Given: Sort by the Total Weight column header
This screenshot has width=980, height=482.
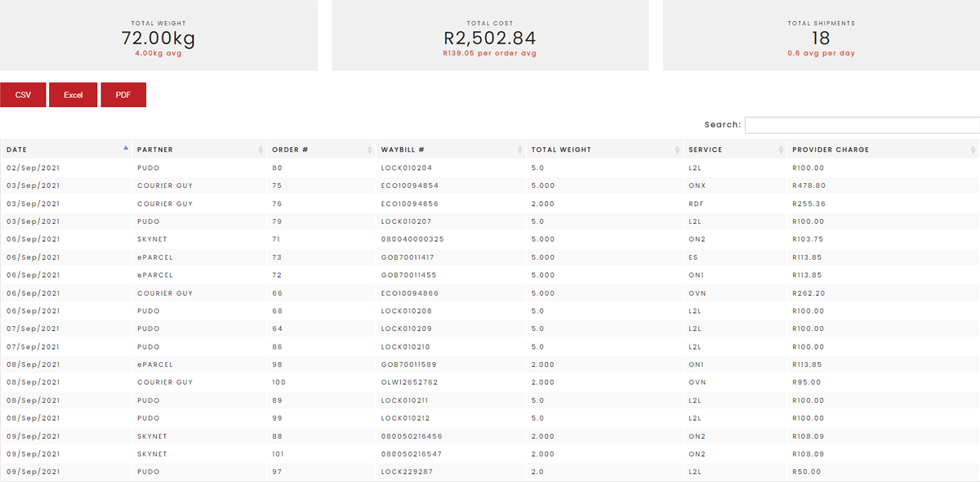Looking at the screenshot, I should click(x=605, y=150).
